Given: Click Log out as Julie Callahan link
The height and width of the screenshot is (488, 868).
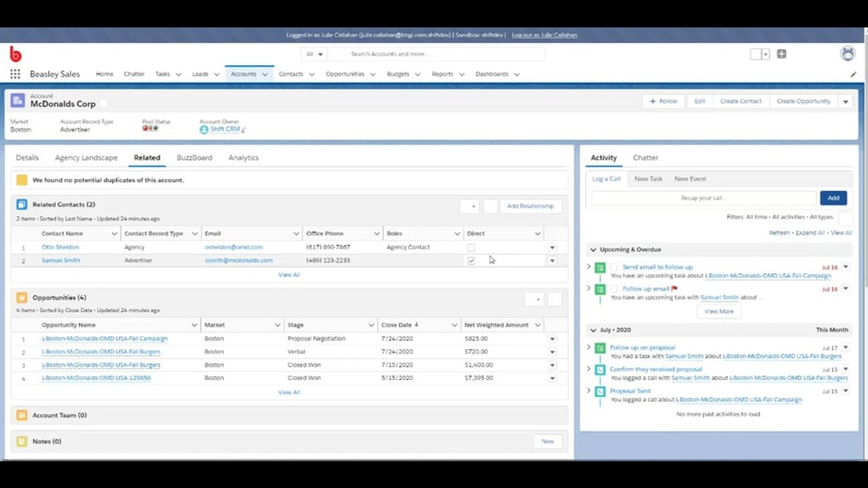Looking at the screenshot, I should click(544, 35).
